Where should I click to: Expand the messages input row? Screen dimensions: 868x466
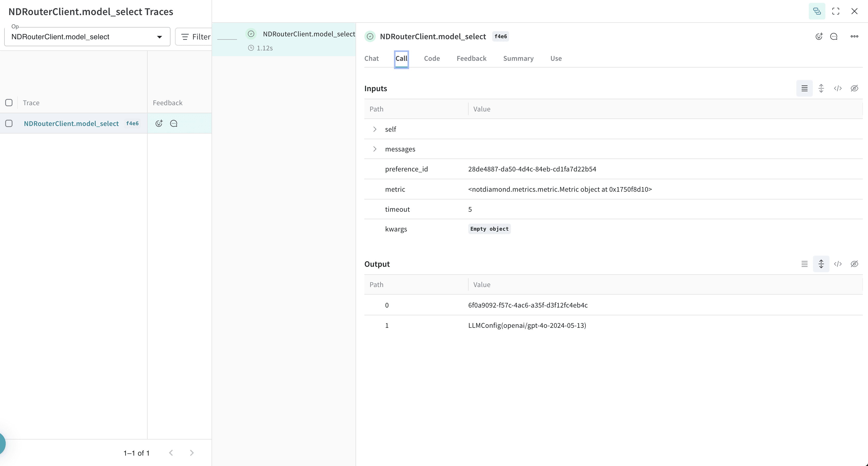click(x=375, y=149)
